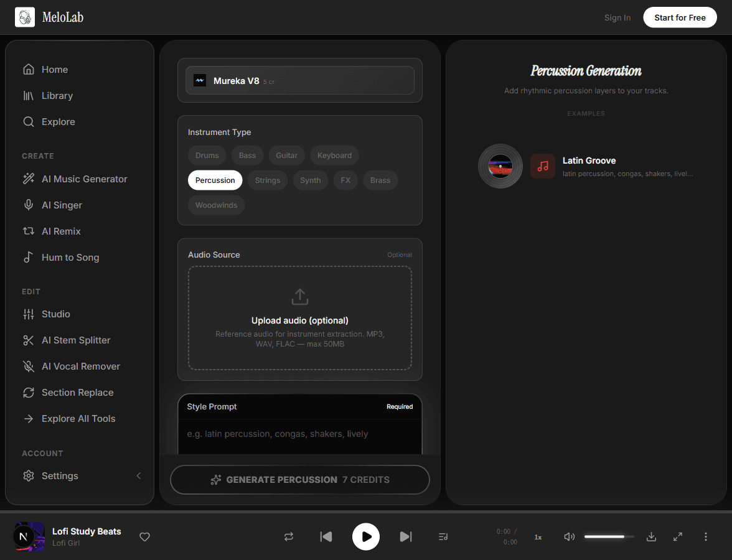
Task: Skip to the previous track
Action: pos(326,536)
